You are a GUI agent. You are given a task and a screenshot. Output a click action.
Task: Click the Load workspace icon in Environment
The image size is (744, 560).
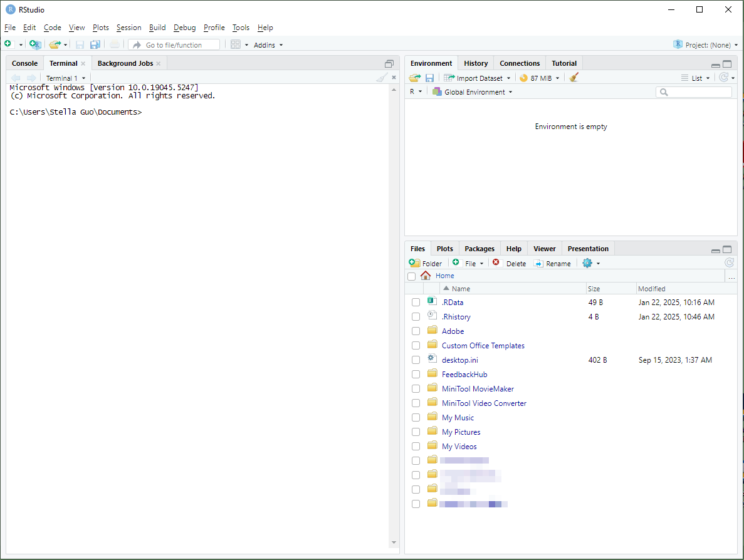[x=415, y=78]
